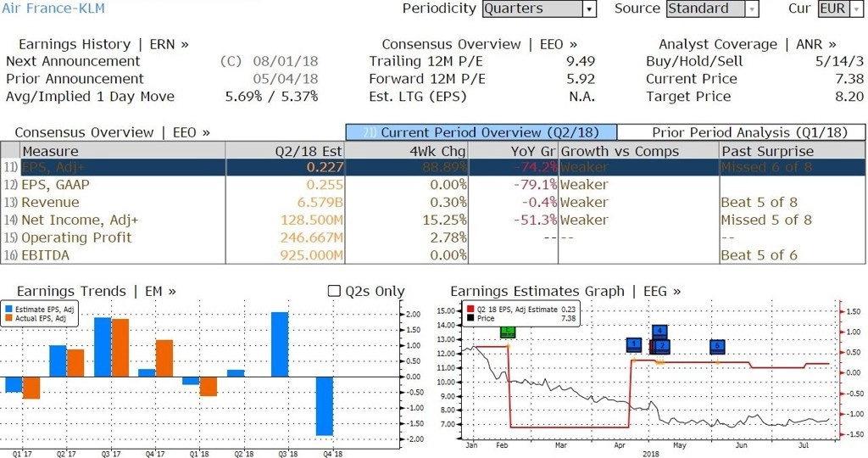
Task: Click Next Announcement date 08/01/18
Action: [x=286, y=61]
